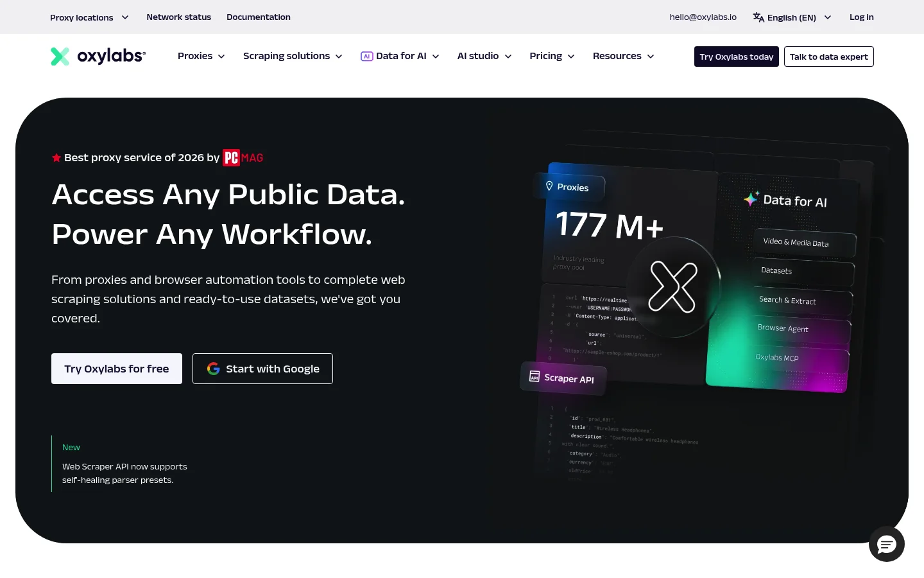Open the Documentation link
The height and width of the screenshot is (578, 924).
coord(259,17)
